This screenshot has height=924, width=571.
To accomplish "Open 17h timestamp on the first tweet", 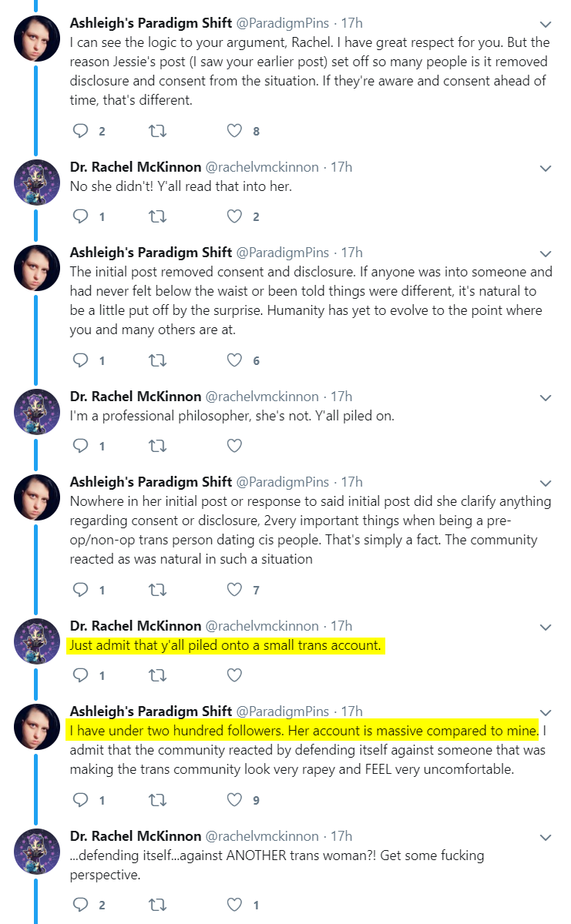I will coord(351,22).
